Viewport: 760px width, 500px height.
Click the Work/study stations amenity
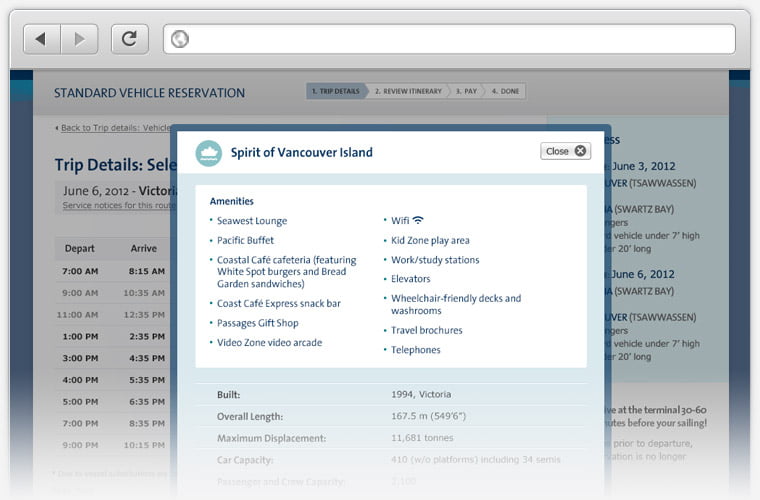(435, 260)
